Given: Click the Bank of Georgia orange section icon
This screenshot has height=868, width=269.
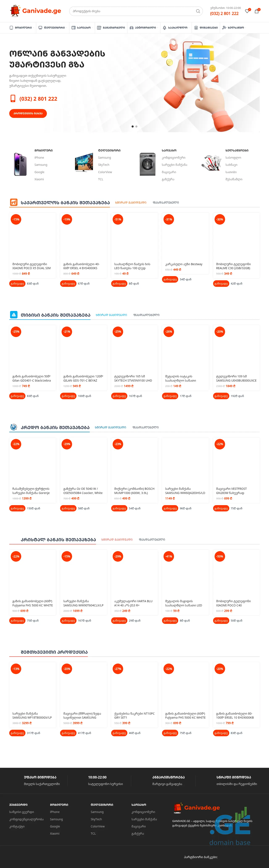Looking at the screenshot, I should tap(13, 202).
